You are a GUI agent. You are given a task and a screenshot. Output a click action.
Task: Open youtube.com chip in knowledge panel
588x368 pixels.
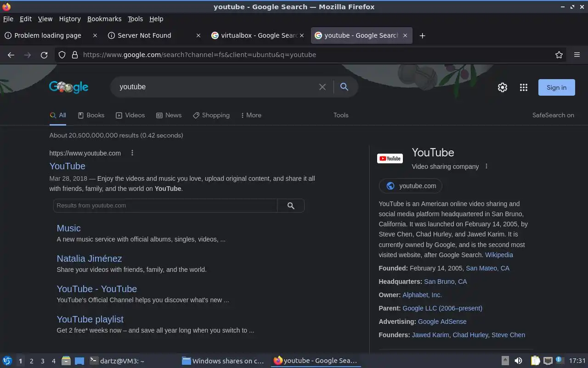(411, 186)
